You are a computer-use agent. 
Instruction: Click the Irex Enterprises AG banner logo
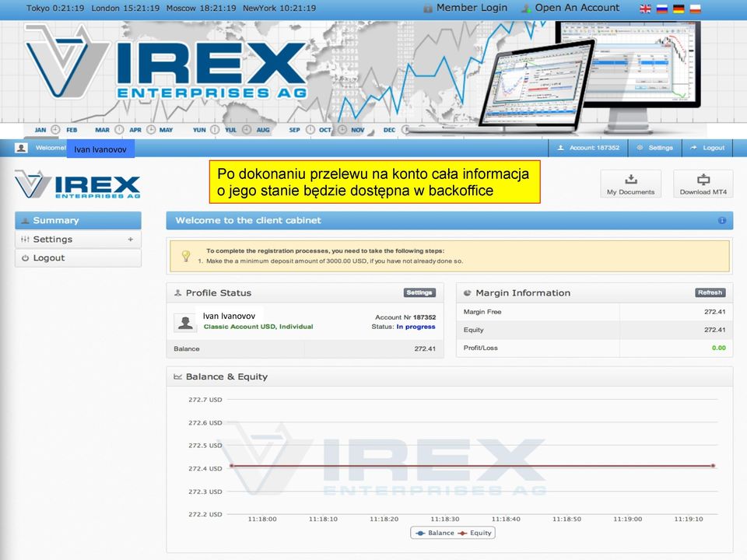click(165, 62)
